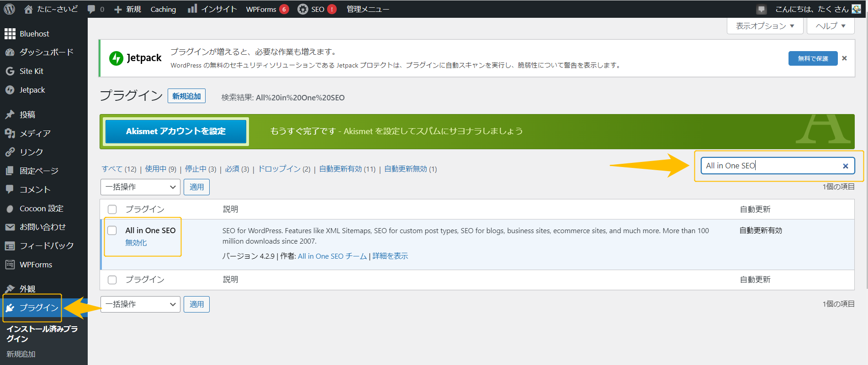Viewport: 868px width, 365px height.
Task: Open the notification speech icon near greeting
Action: tap(761, 9)
